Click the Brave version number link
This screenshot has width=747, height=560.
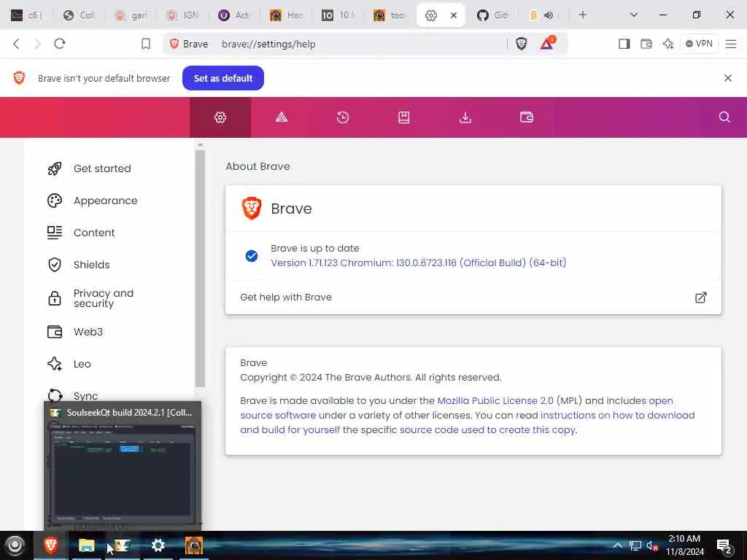point(418,262)
